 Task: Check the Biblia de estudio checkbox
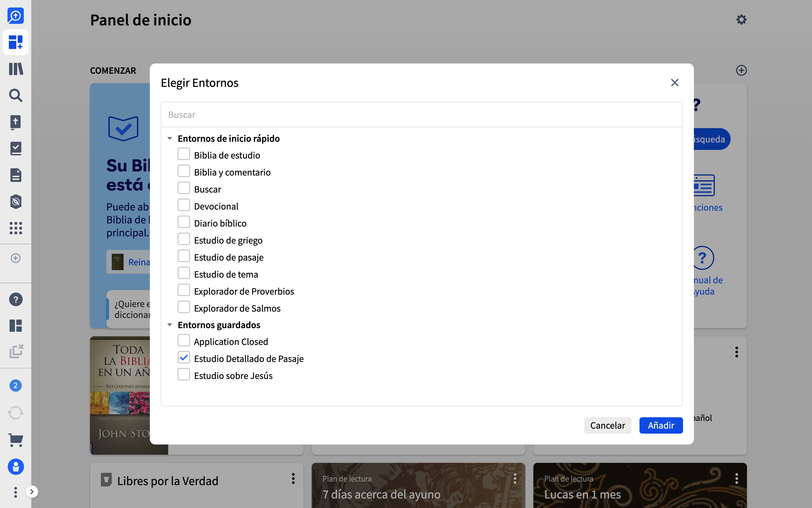pos(184,154)
